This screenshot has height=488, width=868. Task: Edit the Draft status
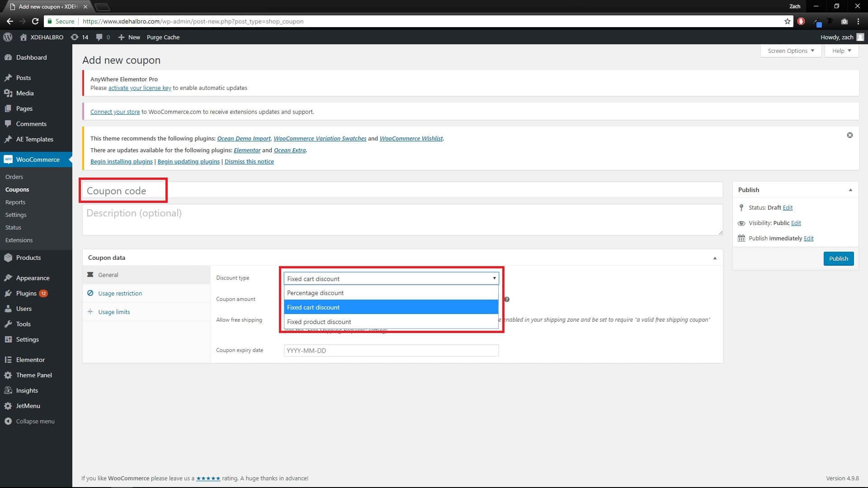click(788, 207)
